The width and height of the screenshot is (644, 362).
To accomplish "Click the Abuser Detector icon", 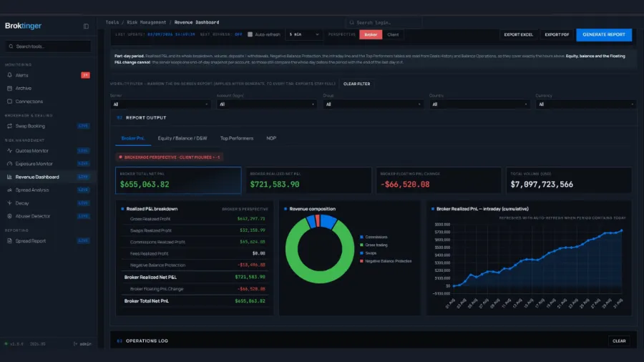I will (9, 216).
